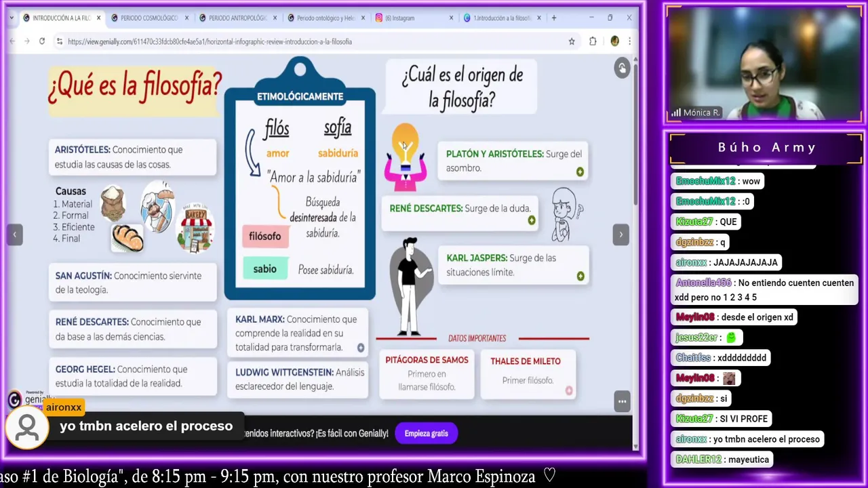
Task: Close the PERIODO COSMOLÓGICO tab
Action: 186,18
